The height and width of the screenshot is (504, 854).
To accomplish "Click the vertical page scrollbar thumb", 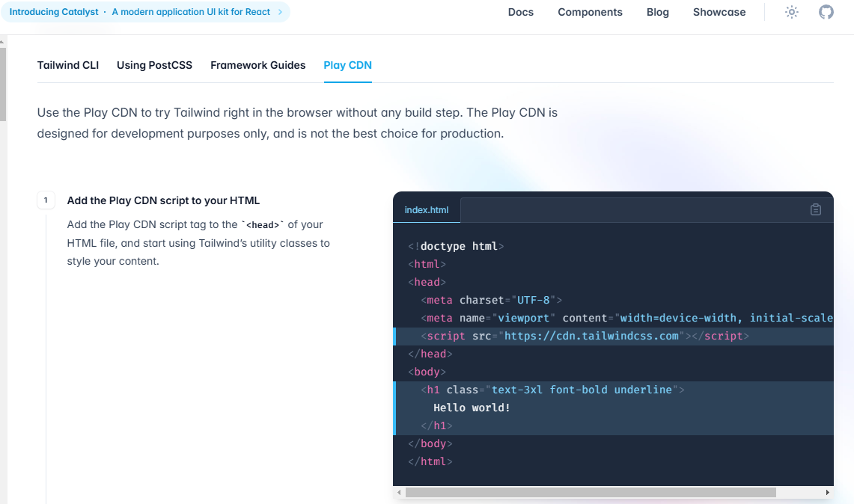I will (x=3, y=84).
